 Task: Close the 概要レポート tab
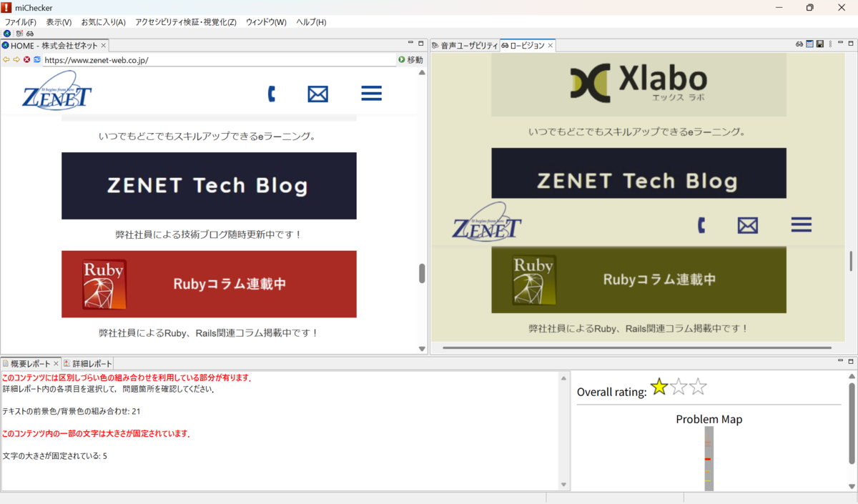click(x=56, y=364)
